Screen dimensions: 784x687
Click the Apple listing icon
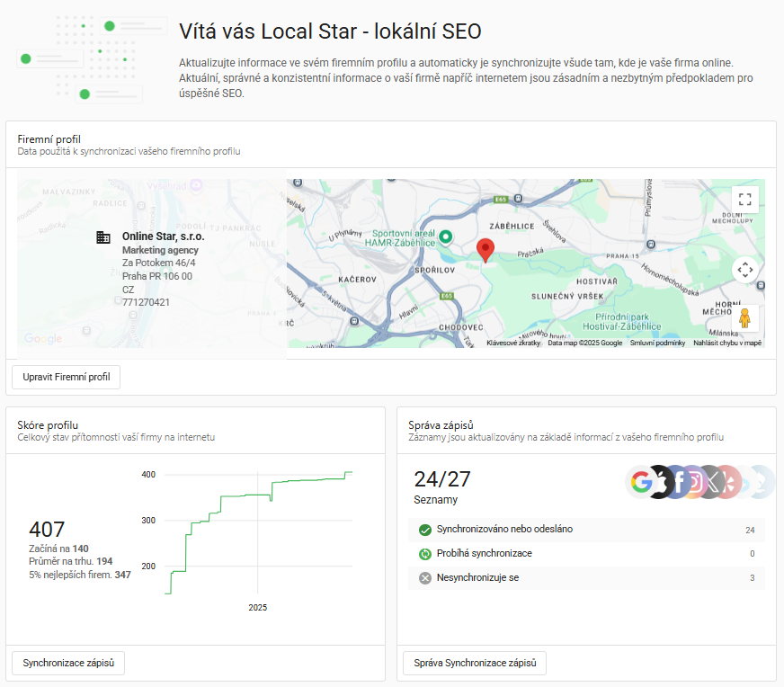[662, 482]
